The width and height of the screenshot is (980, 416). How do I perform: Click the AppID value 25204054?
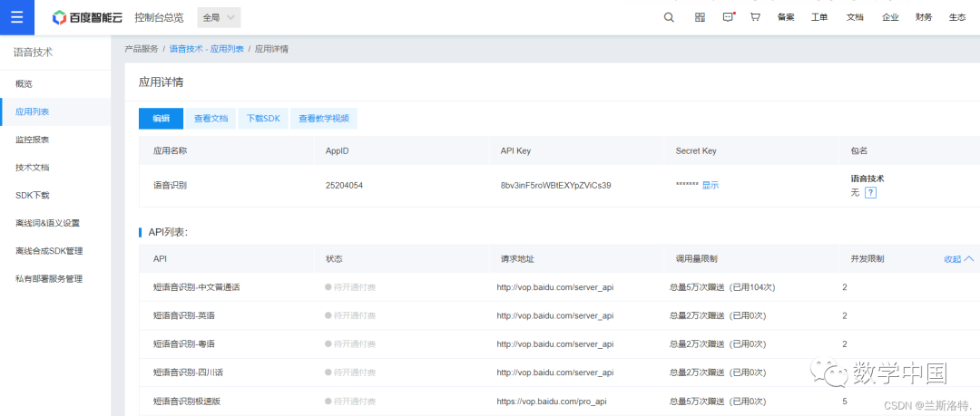coord(344,186)
